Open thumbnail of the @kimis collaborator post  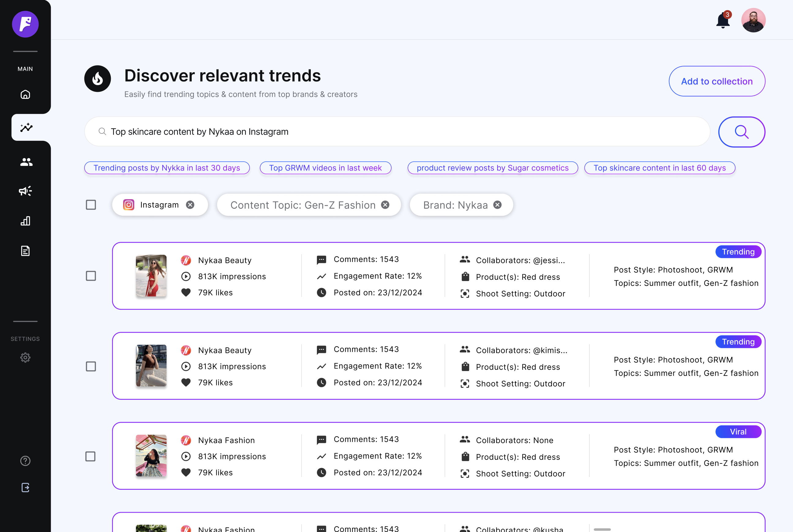point(151,366)
